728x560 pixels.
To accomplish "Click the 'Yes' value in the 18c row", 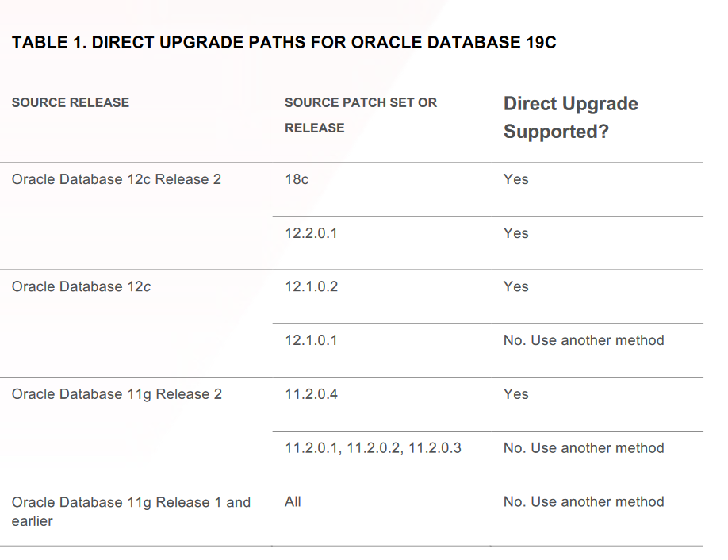I will [515, 179].
